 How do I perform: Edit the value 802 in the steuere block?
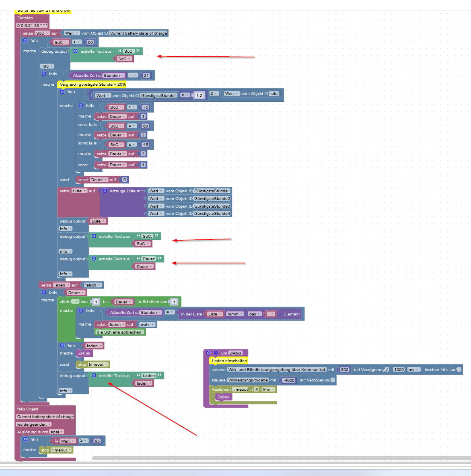coord(344,370)
